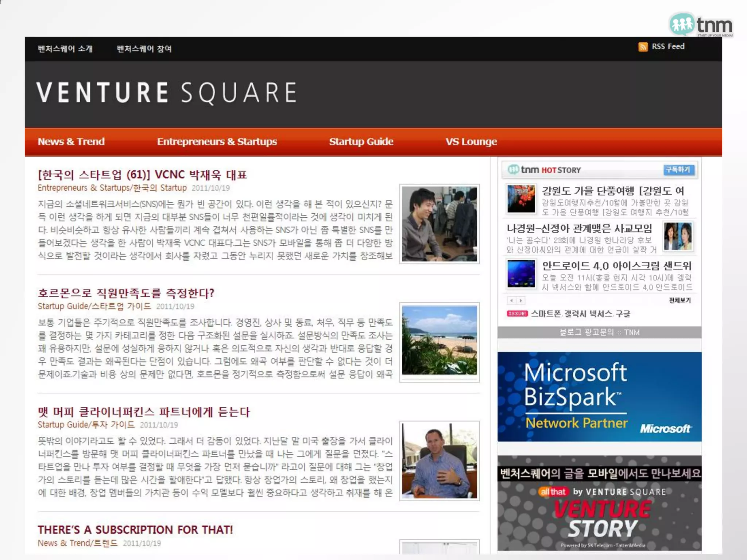
Task: Open THERE'S A SUBSCRIPTION FOR THAT! article
Action: (135, 529)
